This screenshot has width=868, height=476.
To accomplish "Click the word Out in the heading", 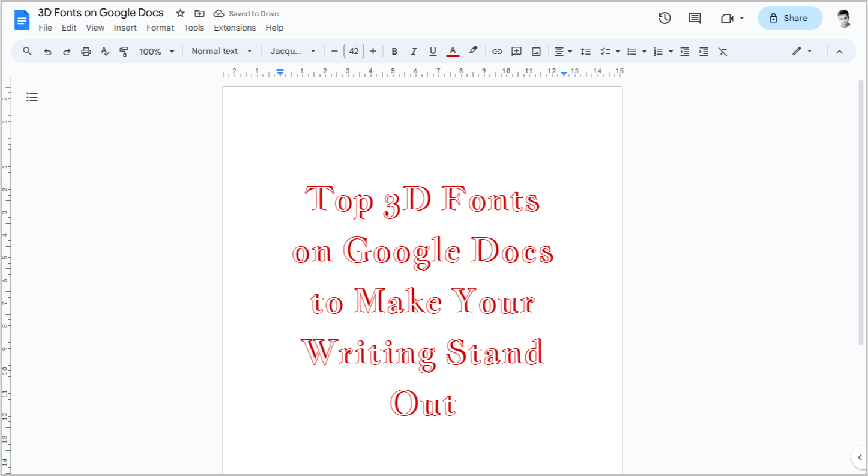I will tap(423, 403).
